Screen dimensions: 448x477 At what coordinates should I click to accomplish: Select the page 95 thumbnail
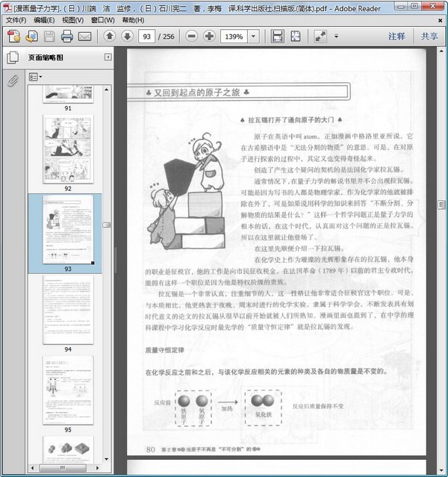[68, 390]
